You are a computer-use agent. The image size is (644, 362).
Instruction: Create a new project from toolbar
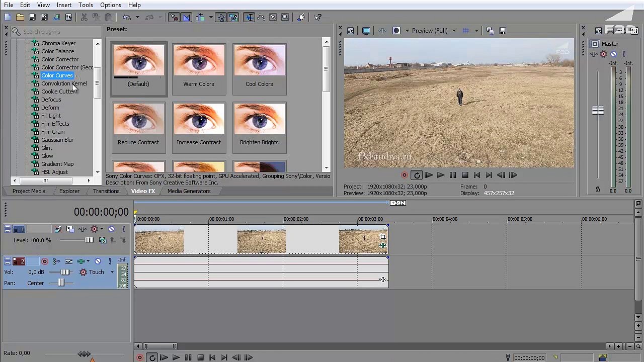coord(8,17)
